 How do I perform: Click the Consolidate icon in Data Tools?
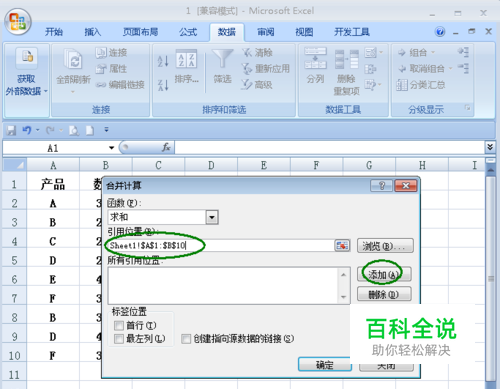370,69
